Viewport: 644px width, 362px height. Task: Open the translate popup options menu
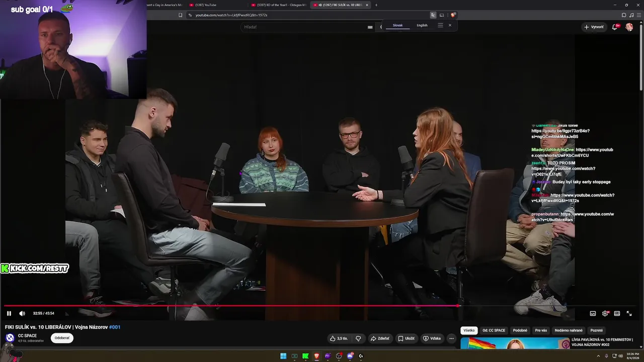(x=440, y=25)
